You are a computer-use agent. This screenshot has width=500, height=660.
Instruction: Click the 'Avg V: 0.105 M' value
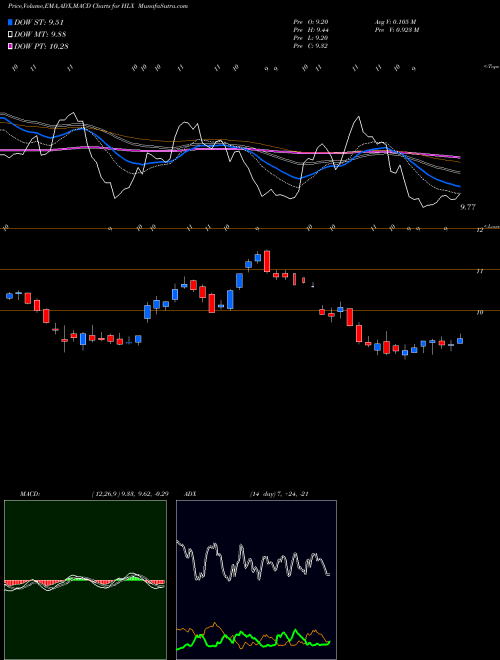point(396,22)
